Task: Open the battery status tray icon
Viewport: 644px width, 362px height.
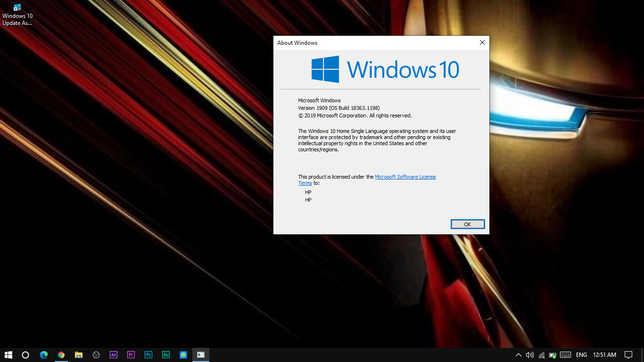Action: [553, 355]
